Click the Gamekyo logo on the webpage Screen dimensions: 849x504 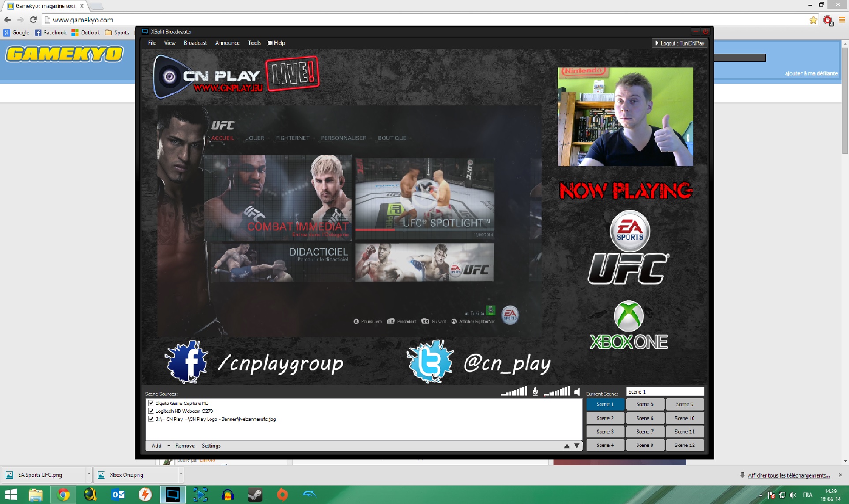(64, 54)
